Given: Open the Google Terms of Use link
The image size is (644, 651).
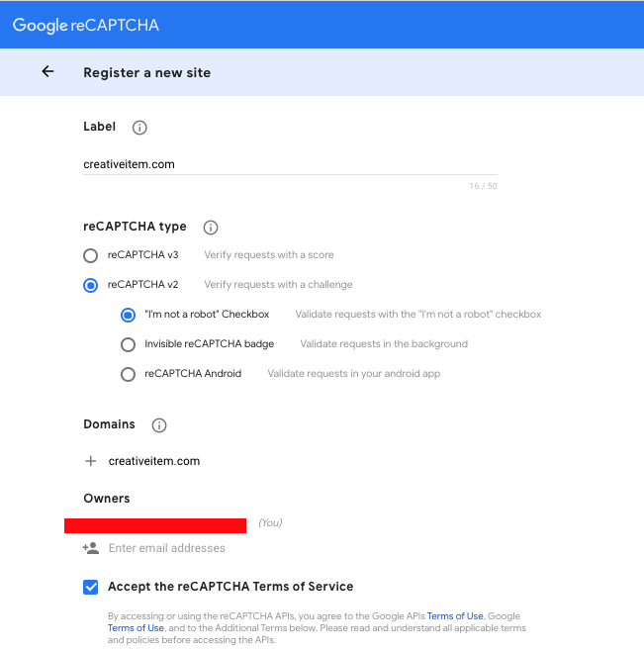Looking at the screenshot, I should click(x=136, y=628).
